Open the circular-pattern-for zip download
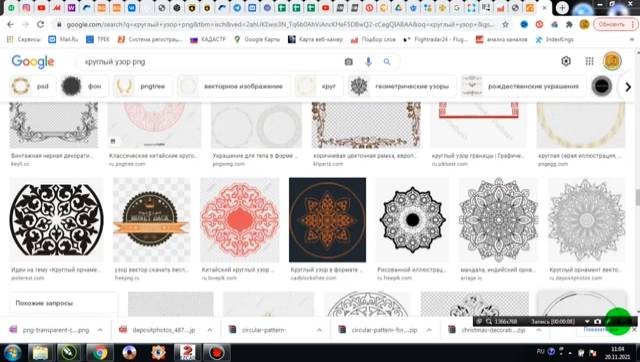This screenshot has width=640, height=362. click(x=378, y=330)
